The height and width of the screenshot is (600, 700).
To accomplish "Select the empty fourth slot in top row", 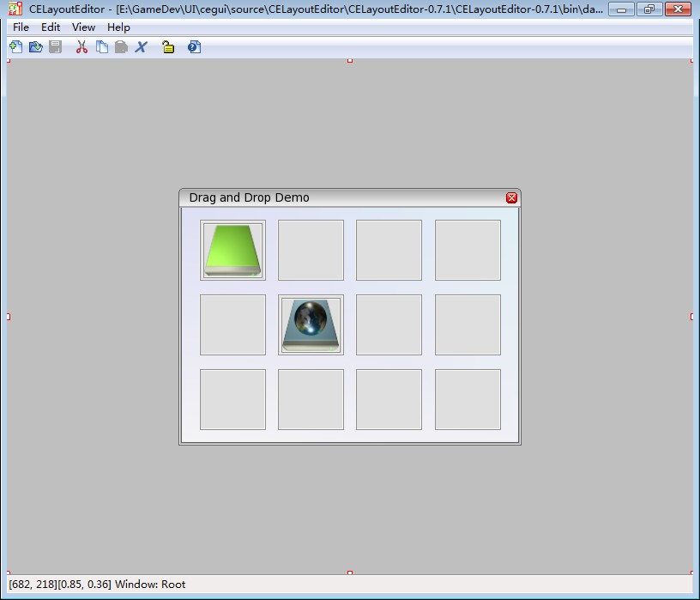I will tap(468, 250).
